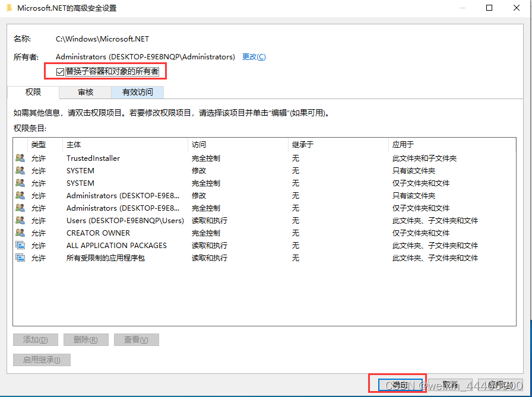Click the 查看(V) button
This screenshot has height=397, width=532.
[137, 339]
